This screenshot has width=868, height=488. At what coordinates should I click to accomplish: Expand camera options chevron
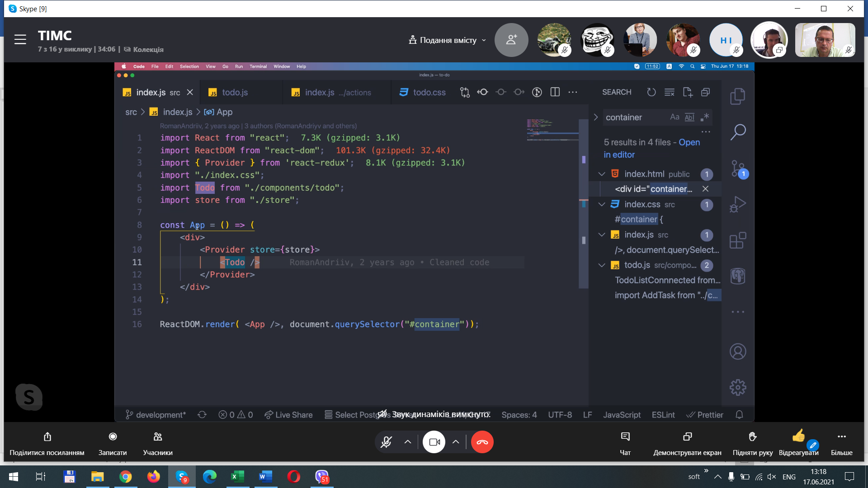tap(456, 442)
